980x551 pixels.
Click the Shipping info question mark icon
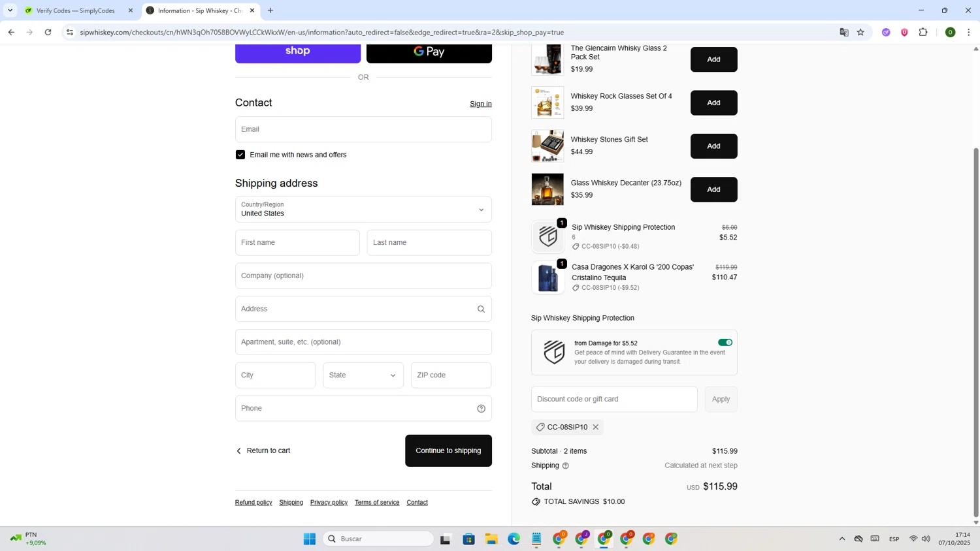click(x=566, y=465)
